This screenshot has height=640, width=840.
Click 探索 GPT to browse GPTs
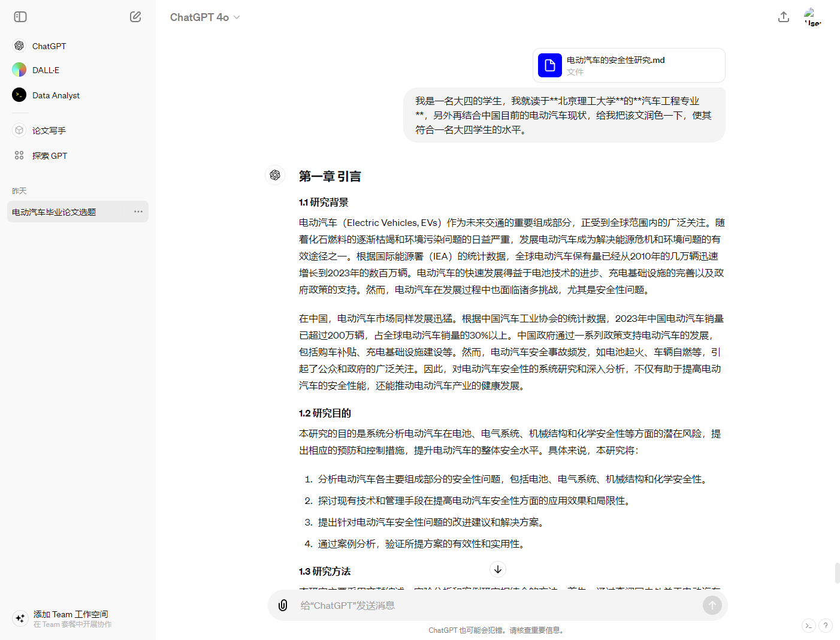click(49, 156)
